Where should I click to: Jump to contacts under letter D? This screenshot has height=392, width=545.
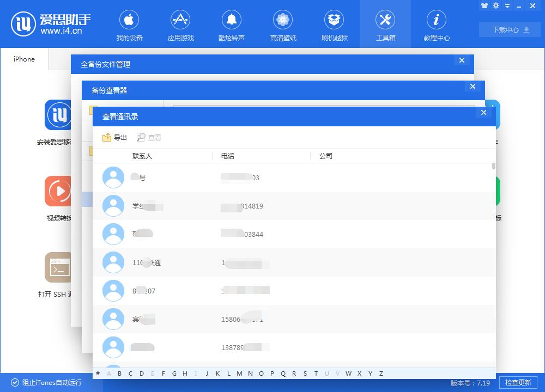142,373
